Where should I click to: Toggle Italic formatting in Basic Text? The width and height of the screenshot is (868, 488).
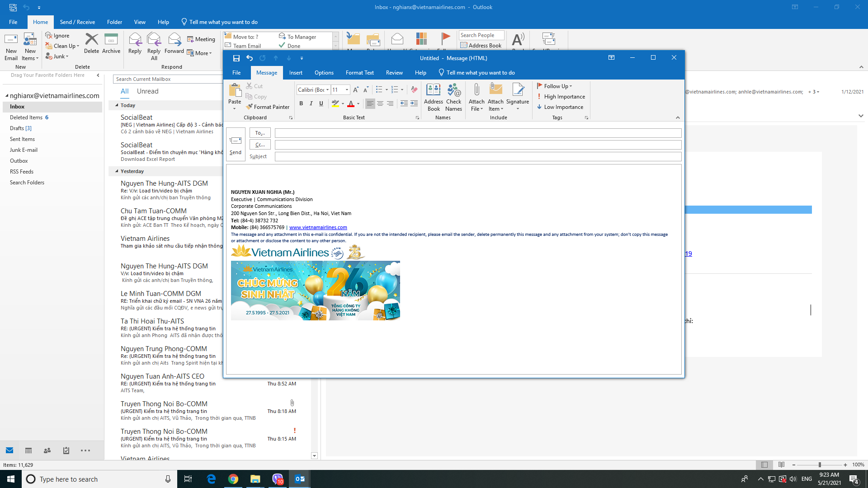[311, 103]
